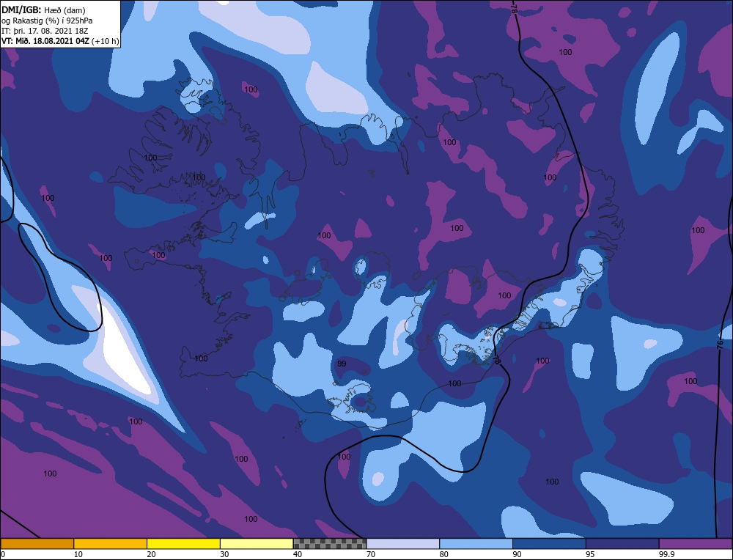This screenshot has height=560, width=733.
Task: Click the medium blue 90-95 legend swatch
Action: [x=549, y=543]
